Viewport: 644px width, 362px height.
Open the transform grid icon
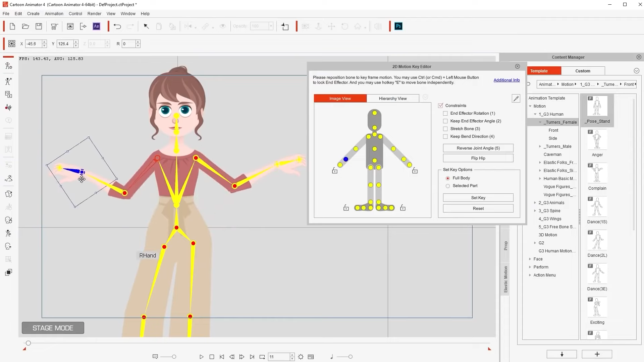point(12,44)
